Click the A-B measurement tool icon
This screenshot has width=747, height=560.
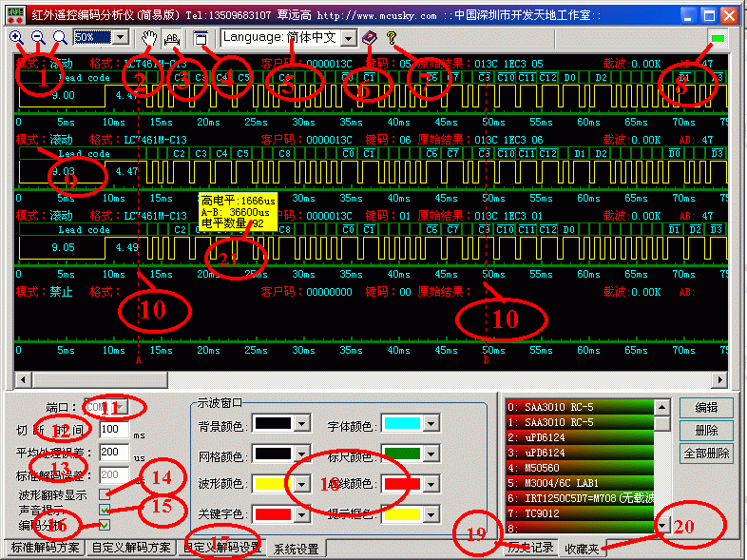[x=173, y=38]
